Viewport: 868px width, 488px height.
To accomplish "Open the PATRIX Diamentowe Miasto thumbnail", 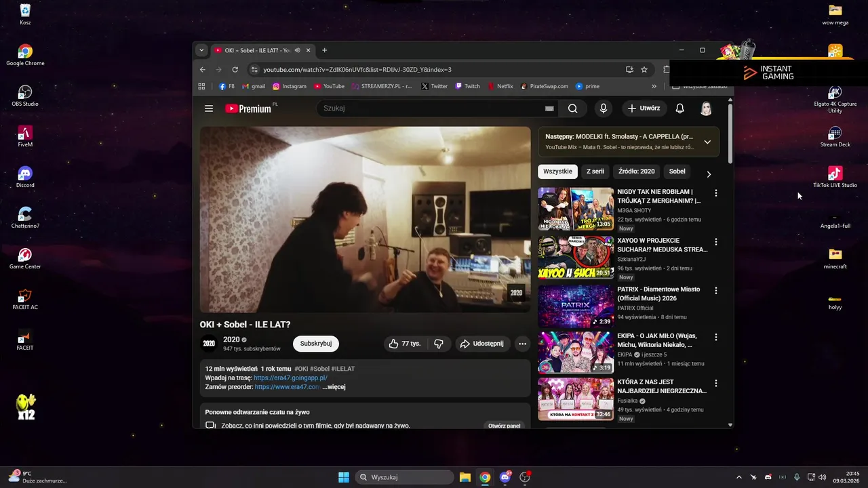I will [576, 306].
